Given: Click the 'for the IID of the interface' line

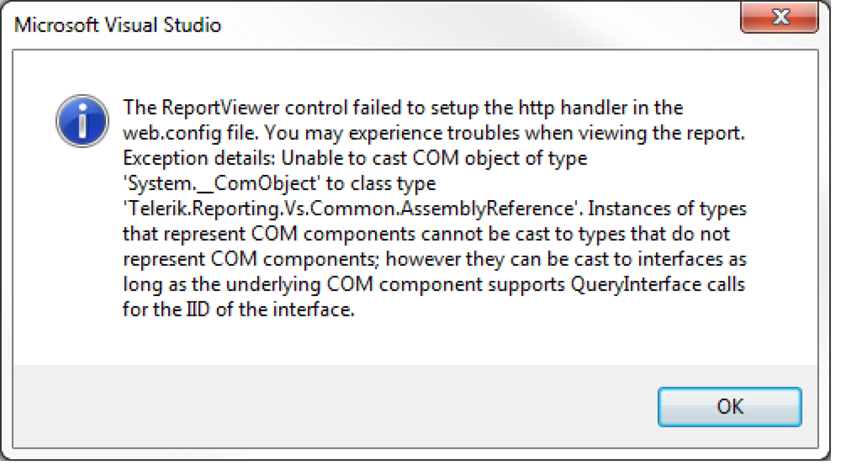Looking at the screenshot, I should (238, 309).
